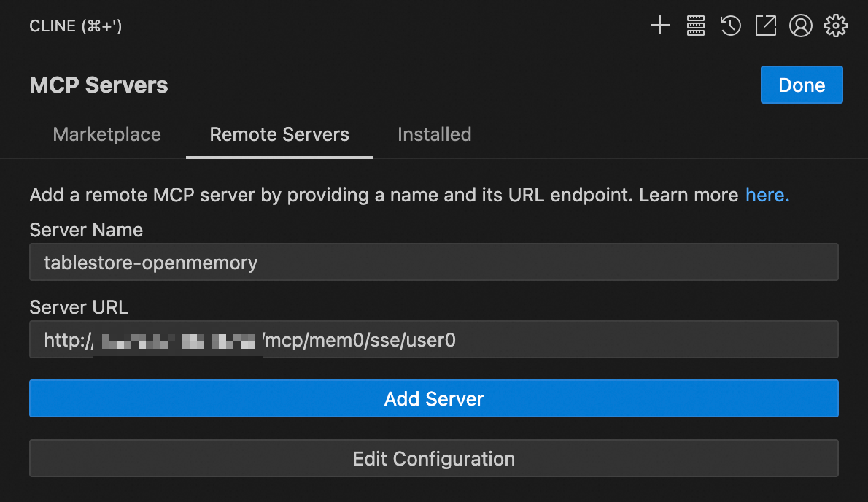
Task: Start a new task with plus icon
Action: coord(660,26)
